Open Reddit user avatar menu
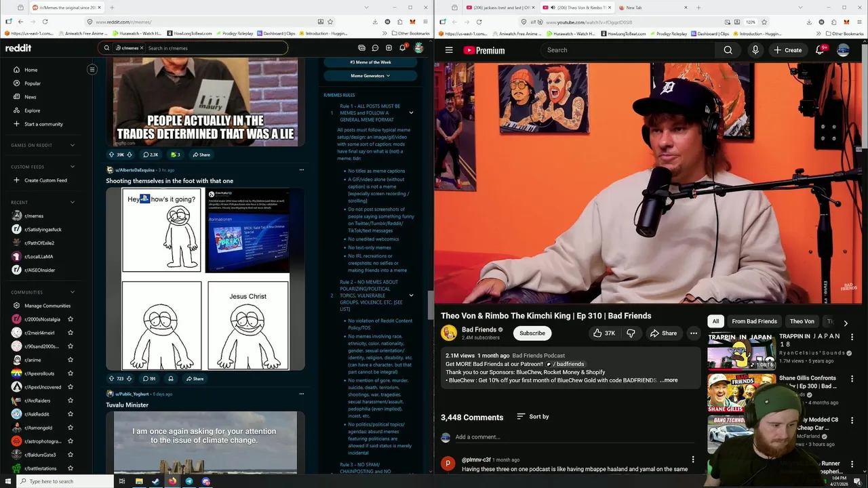Viewport: 868px width, 488px height. click(419, 48)
